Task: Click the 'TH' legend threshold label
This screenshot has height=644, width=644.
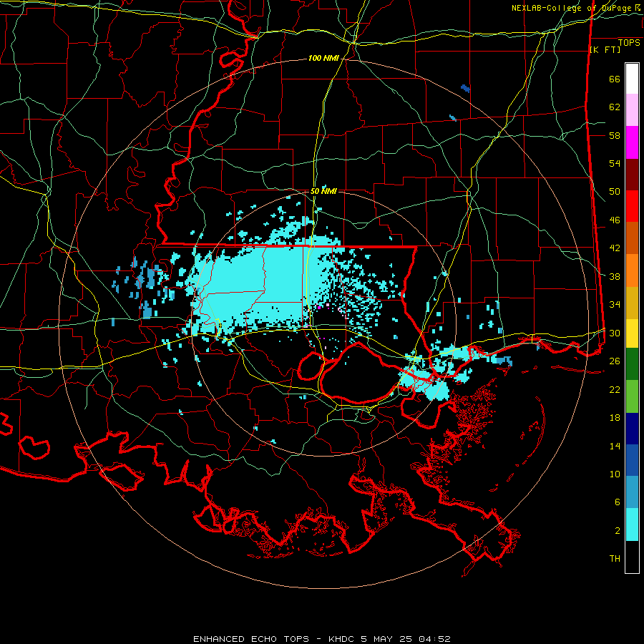Action: 615,559
